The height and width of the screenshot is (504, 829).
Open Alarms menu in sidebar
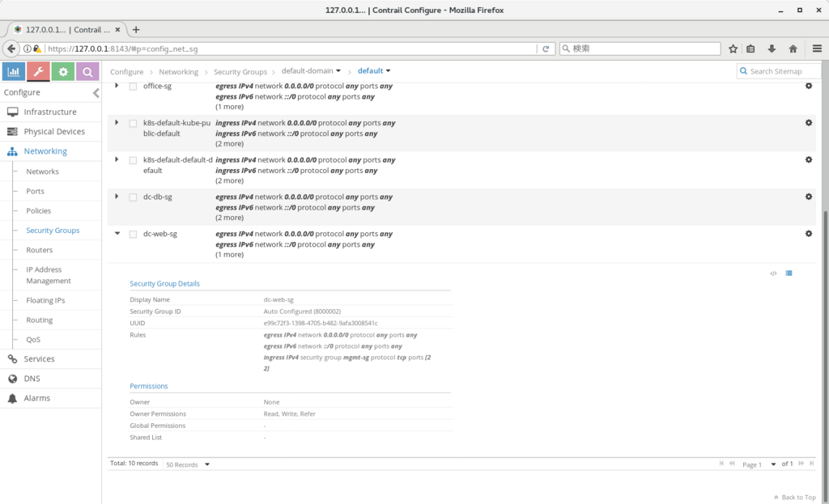[50, 398]
